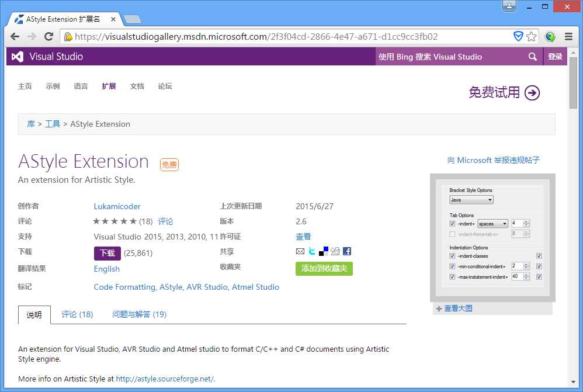Click the 免费试用 arrow circle icon
Screen dimensions: 583x392
pos(532,93)
